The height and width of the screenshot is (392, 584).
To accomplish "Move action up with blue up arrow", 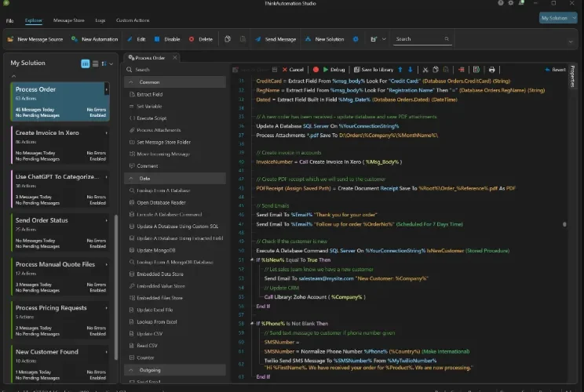I will click(x=400, y=70).
